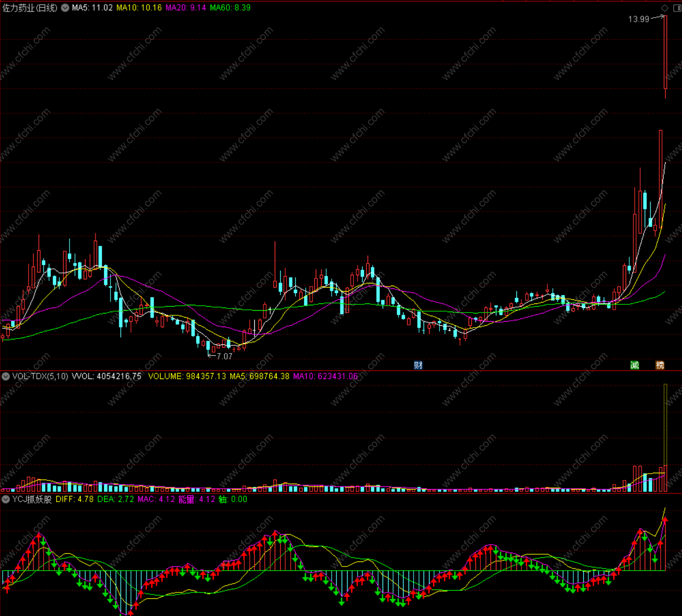Click the MA5: 11.02 label

92,8
